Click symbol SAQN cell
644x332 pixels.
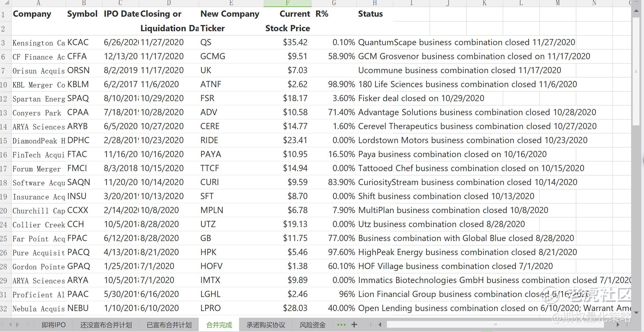tap(84, 182)
